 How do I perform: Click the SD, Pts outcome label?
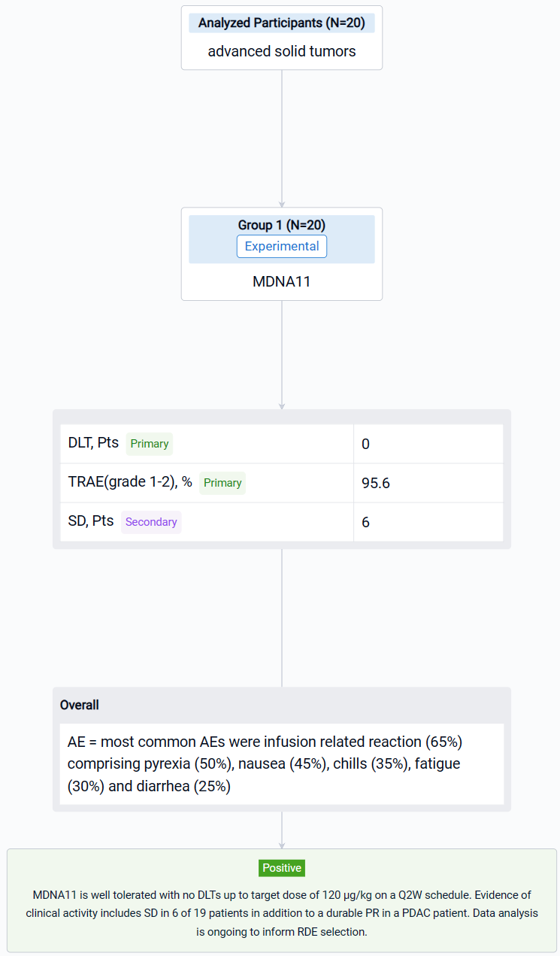pos(90,521)
